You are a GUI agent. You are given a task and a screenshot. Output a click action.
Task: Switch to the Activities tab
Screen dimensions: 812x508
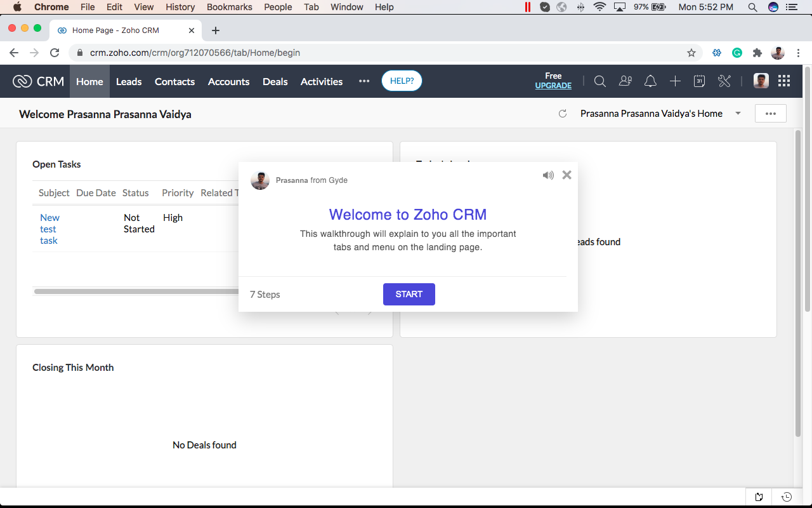click(x=322, y=81)
